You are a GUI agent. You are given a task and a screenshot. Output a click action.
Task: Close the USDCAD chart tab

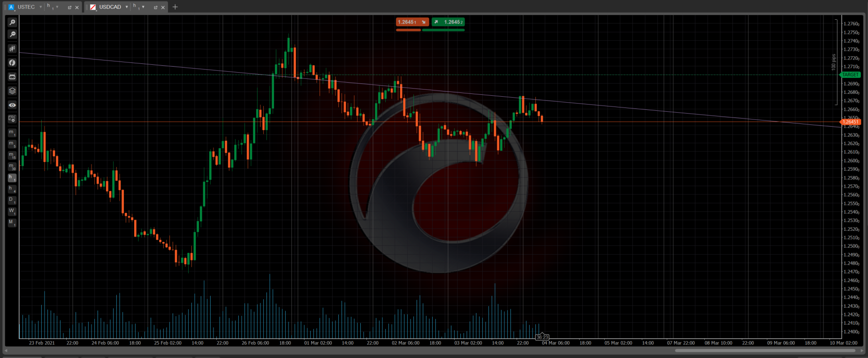[163, 8]
